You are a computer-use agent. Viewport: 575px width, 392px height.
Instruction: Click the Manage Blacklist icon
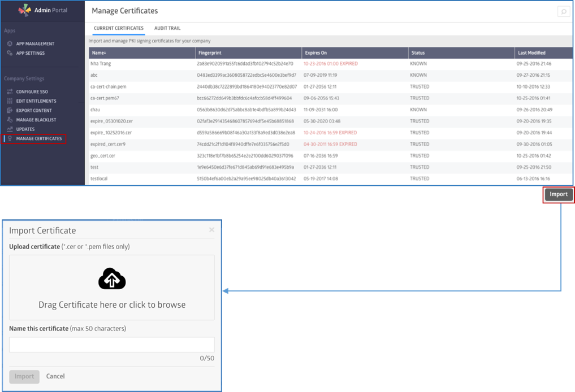10,120
